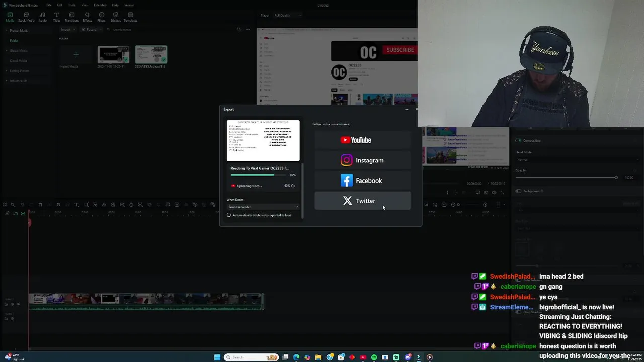The image size is (644, 362).
Task: Open the Facebook follow link
Action: (x=362, y=180)
